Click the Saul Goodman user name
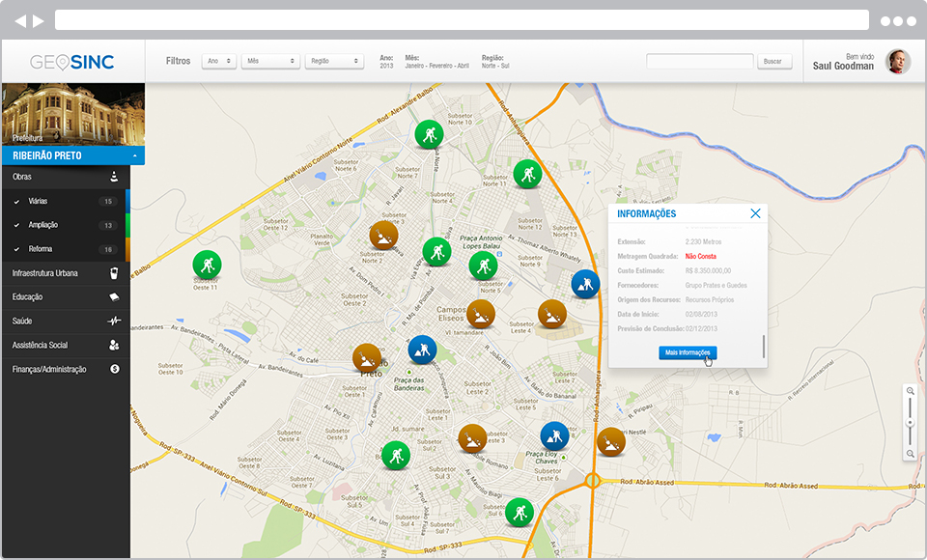 point(843,67)
